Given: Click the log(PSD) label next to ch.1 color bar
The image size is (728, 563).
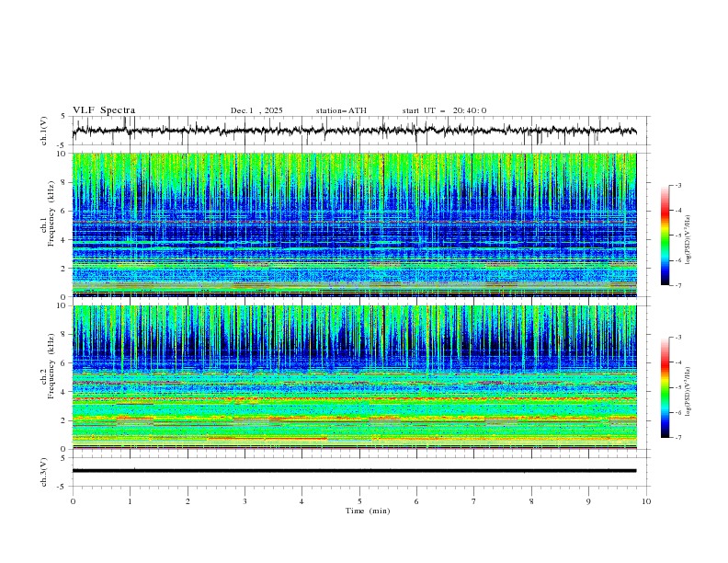Looking at the screenshot, I should [688, 240].
